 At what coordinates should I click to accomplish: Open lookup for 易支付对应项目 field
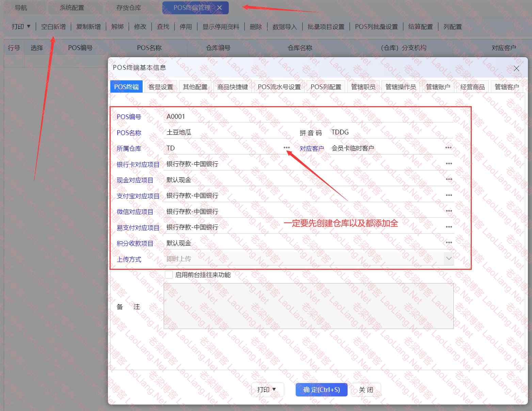click(x=449, y=227)
